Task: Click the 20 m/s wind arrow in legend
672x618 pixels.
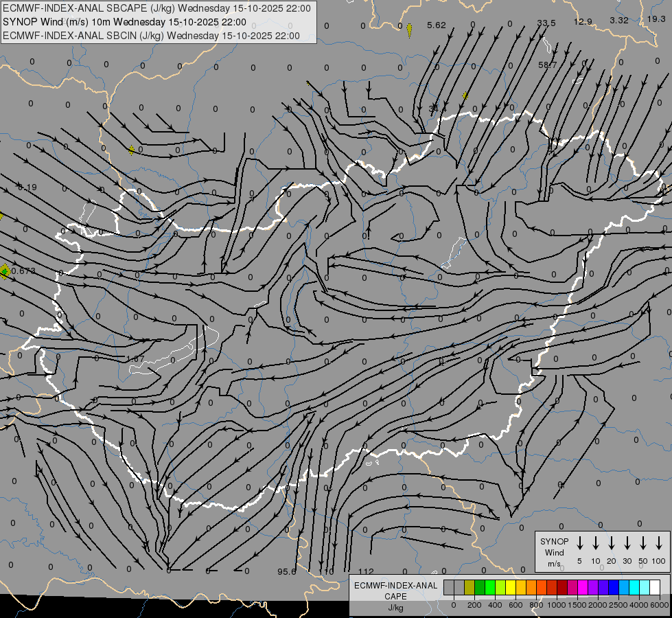Action: pos(611,542)
